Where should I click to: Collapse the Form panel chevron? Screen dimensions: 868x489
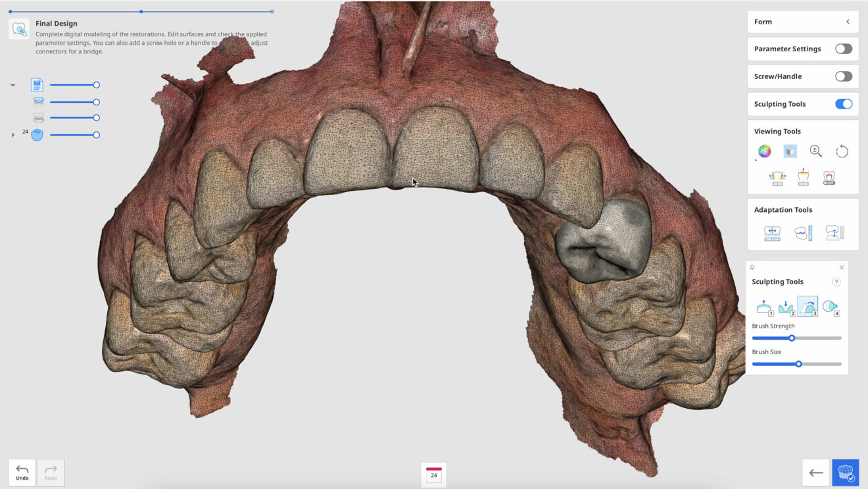pos(848,22)
